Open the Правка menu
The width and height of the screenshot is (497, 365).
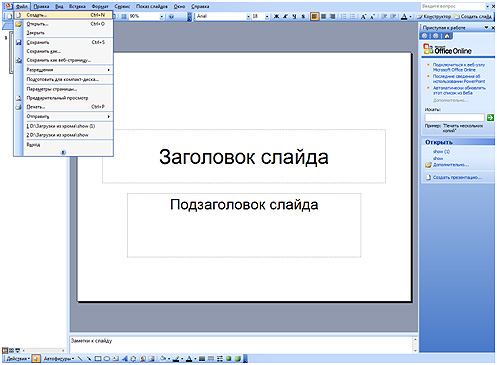41,6
